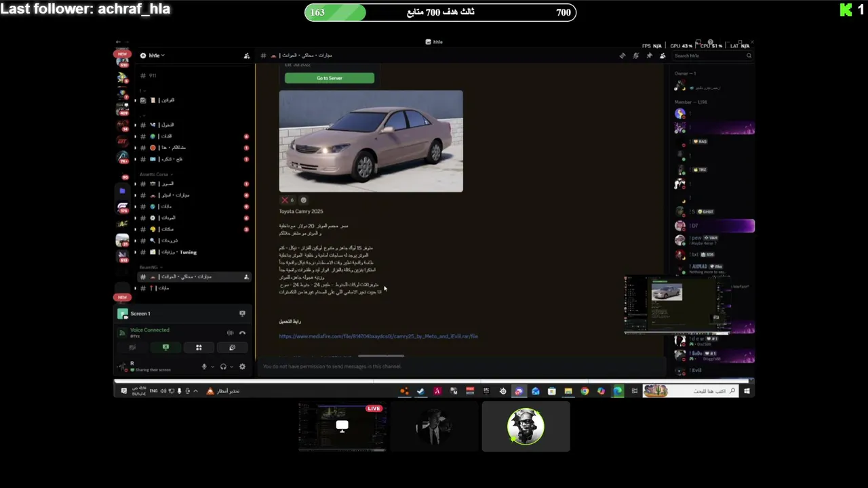Open Steam from the taskbar
The height and width of the screenshot is (488, 868).
click(x=420, y=391)
